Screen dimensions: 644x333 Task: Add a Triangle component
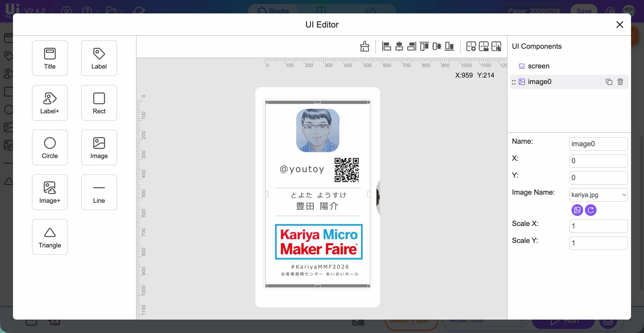pos(50,237)
